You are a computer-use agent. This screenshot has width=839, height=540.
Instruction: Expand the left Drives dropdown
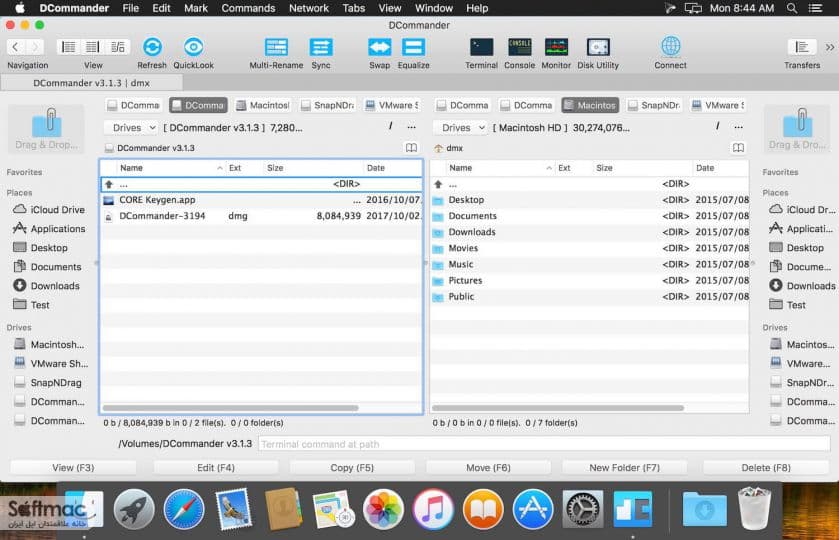tap(132, 127)
